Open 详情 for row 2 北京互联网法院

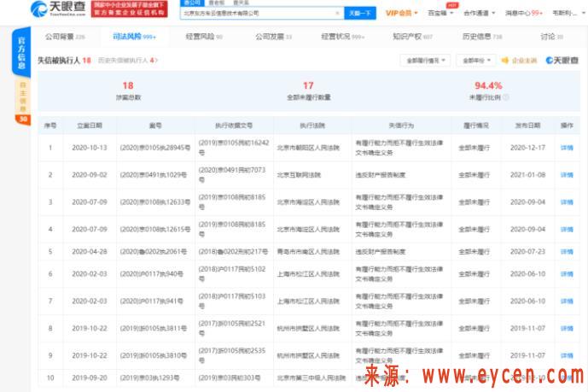point(567,175)
